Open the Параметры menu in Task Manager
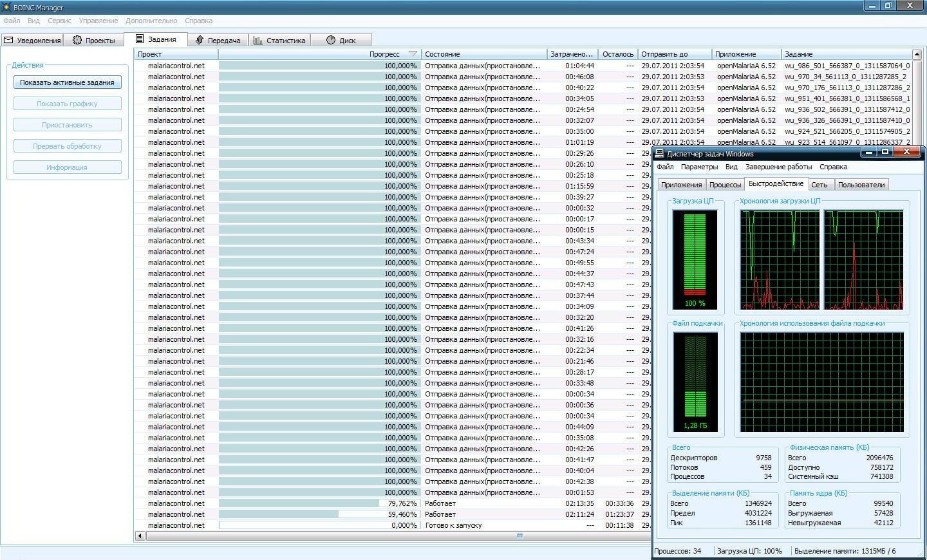Screen dimensions: 927x560 699,167
